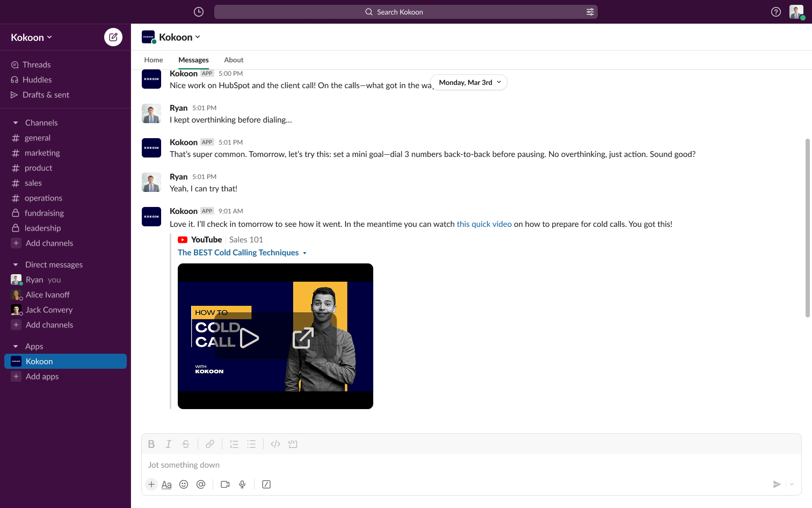Open attachment plus menu in composer
The height and width of the screenshot is (508, 812).
(151, 484)
